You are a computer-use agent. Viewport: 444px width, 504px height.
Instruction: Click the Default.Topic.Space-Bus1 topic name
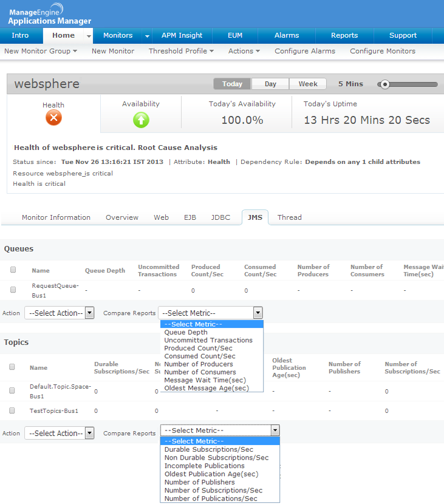click(60, 391)
